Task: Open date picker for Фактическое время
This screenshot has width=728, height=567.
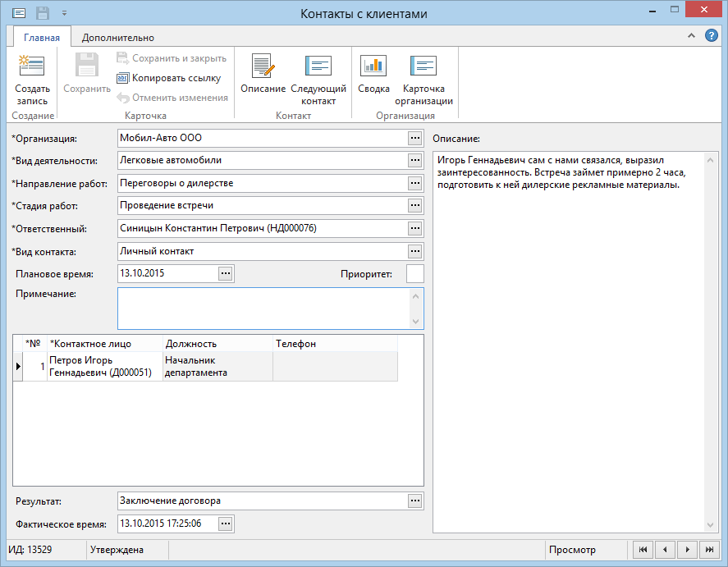Action: tap(226, 524)
